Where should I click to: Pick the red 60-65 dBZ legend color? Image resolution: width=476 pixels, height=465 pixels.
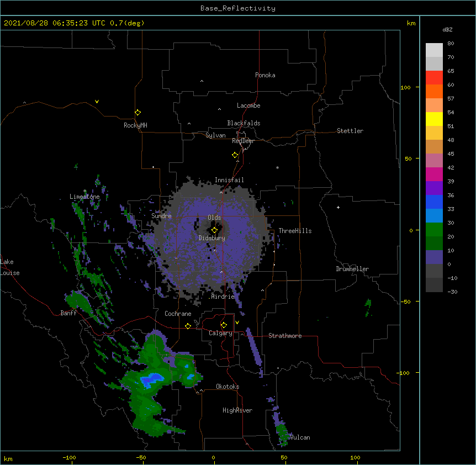(434, 78)
